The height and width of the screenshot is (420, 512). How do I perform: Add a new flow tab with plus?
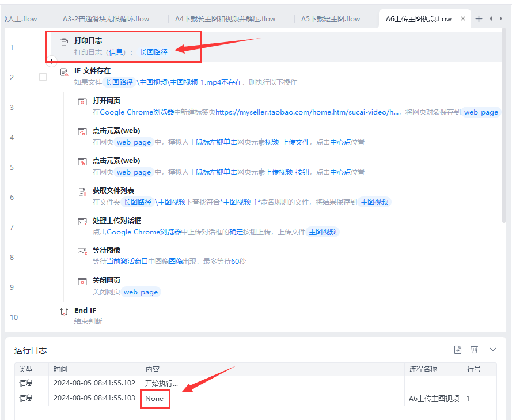479,19
